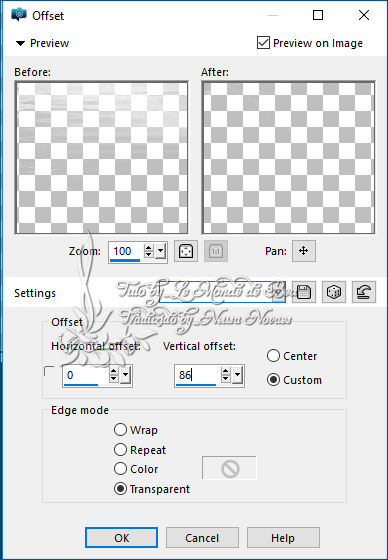
Task: Select the Center radio button
Action: [x=273, y=356]
